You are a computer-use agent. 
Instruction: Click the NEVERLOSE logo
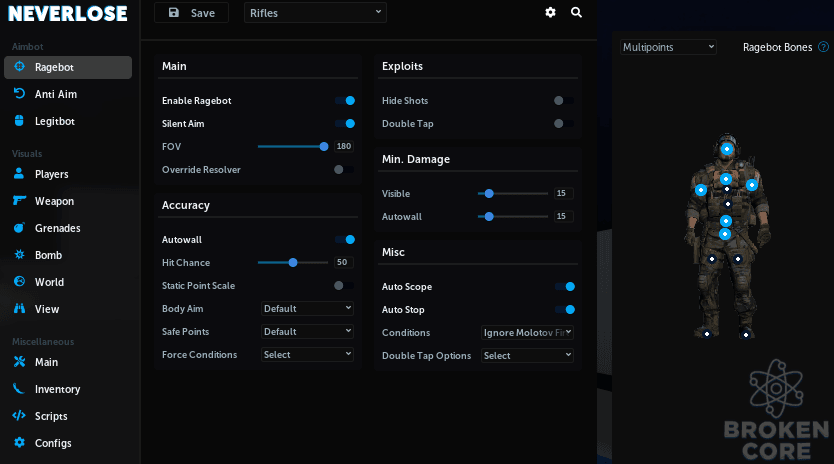[68, 14]
